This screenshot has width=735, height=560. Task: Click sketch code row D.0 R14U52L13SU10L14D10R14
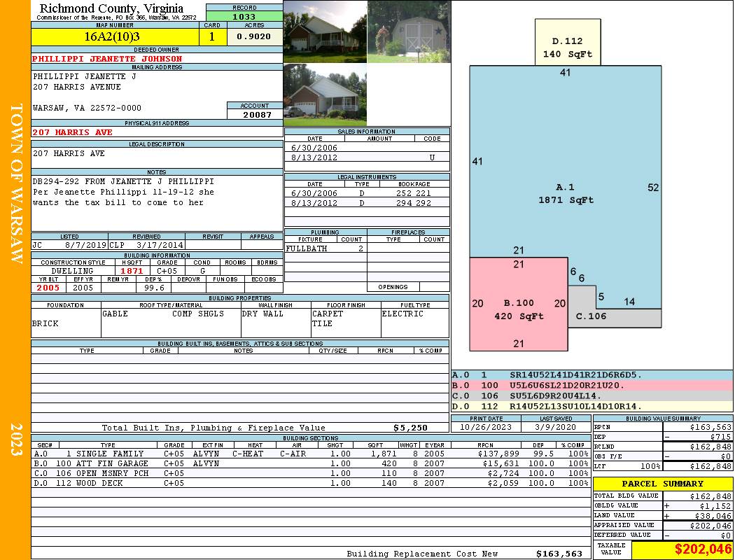tap(591, 406)
